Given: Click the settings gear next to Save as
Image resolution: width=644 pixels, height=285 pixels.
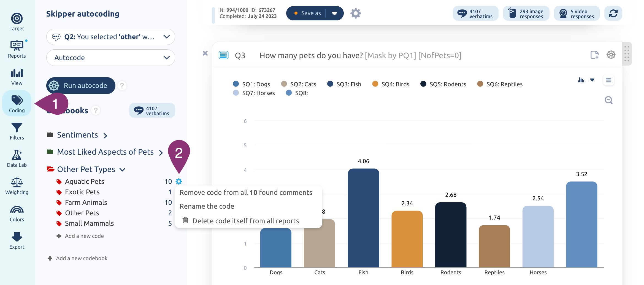Looking at the screenshot, I should tap(356, 13).
